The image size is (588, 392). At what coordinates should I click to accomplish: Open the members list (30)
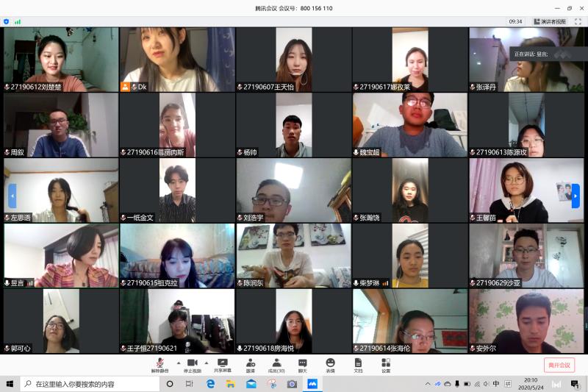pos(276,364)
